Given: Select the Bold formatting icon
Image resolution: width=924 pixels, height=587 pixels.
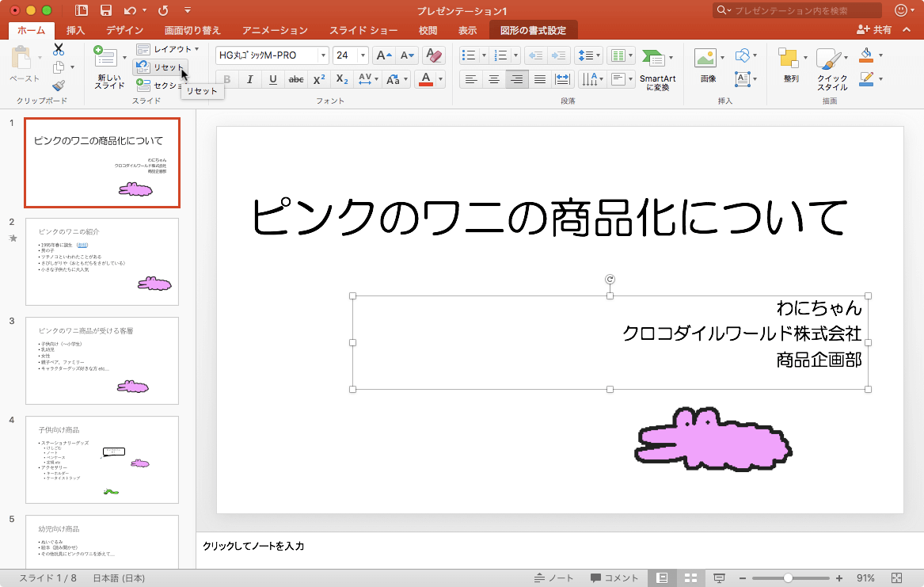Looking at the screenshot, I should point(226,79).
